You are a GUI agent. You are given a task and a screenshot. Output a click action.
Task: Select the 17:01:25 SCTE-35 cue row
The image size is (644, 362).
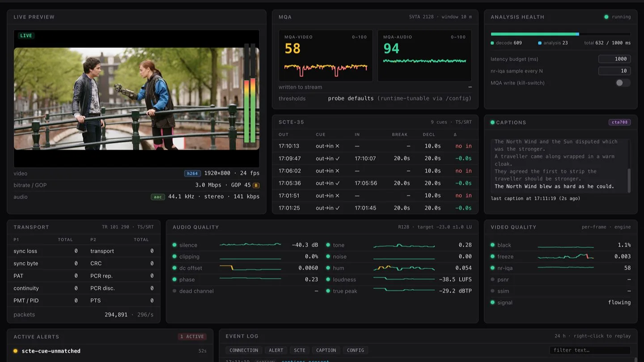click(375, 208)
